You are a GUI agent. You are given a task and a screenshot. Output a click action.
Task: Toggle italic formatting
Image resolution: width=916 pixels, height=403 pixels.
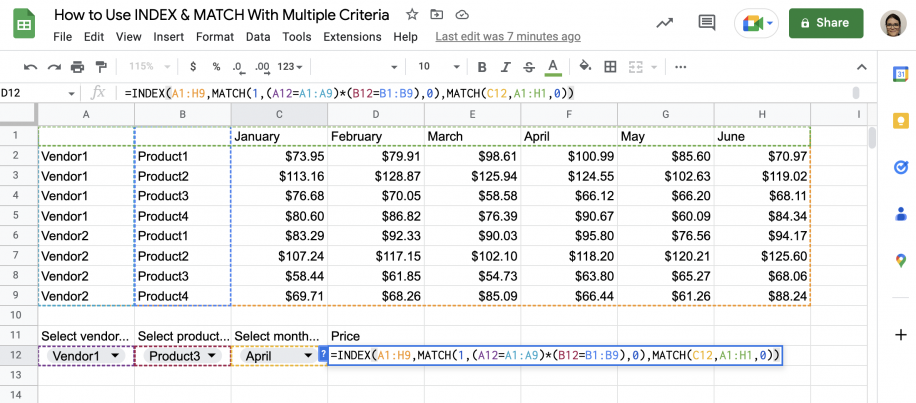coord(506,67)
